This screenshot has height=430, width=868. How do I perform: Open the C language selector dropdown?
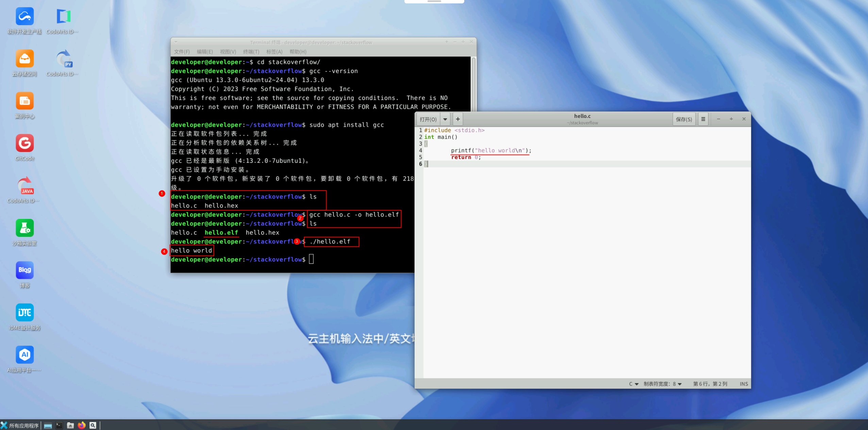(633, 384)
